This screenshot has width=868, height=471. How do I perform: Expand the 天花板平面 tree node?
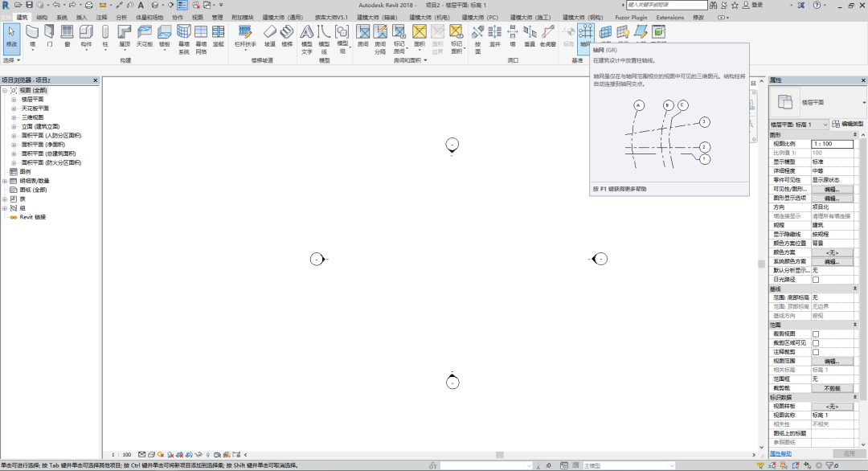coord(14,109)
